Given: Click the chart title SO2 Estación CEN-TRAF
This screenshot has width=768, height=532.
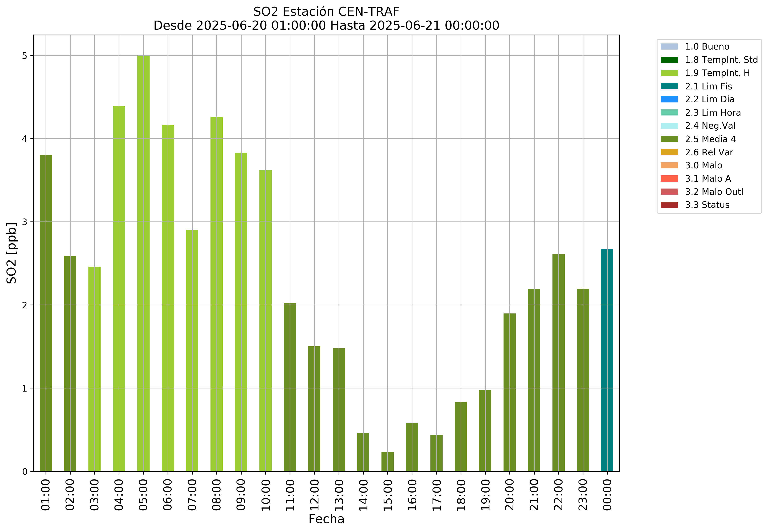Looking at the screenshot, I should [326, 12].
